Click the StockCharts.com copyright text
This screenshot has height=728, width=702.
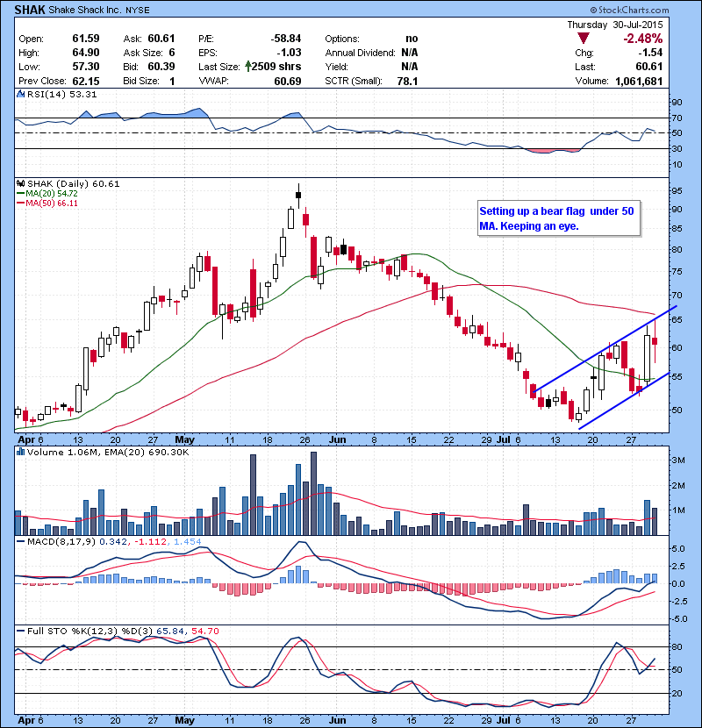(x=629, y=10)
